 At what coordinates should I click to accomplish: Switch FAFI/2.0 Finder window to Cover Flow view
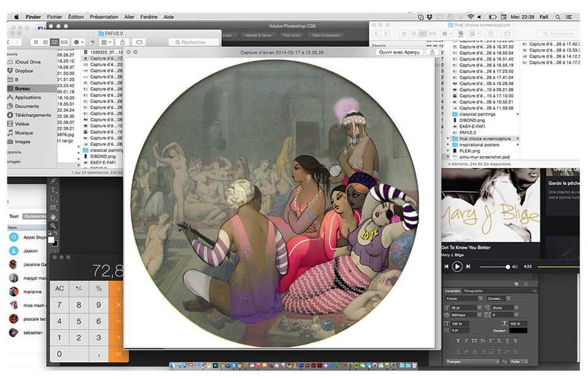click(x=64, y=42)
